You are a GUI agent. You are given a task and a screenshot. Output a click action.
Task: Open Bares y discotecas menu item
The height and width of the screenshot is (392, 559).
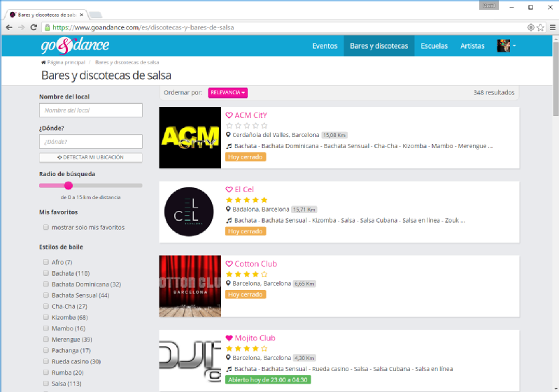[x=379, y=46]
